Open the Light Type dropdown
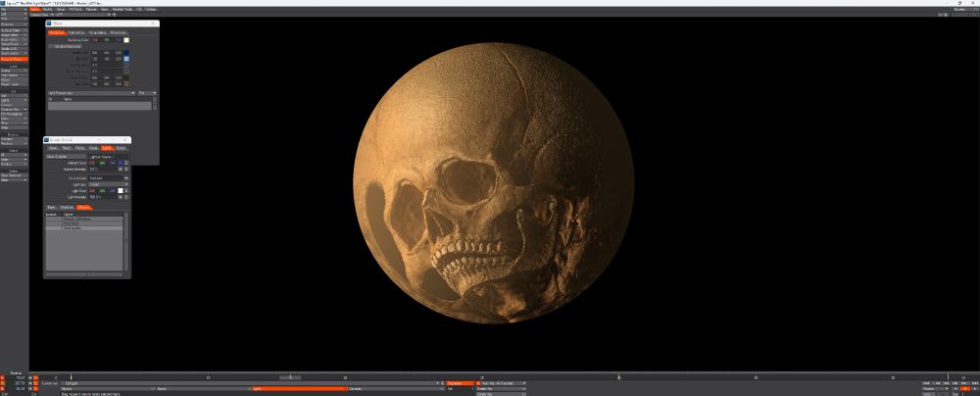The width and height of the screenshot is (980, 396). click(109, 184)
